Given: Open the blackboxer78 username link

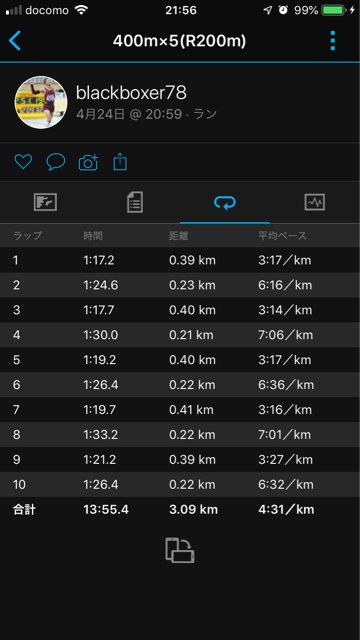Looking at the screenshot, I should (131, 93).
